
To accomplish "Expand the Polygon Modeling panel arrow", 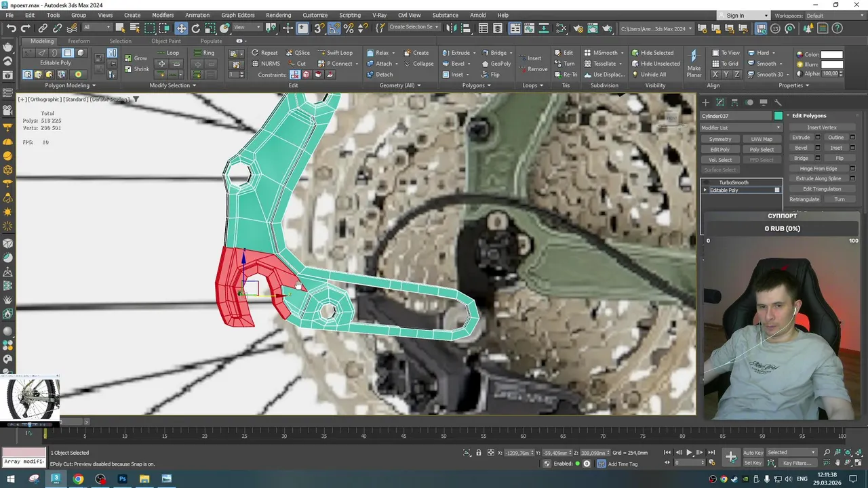I will pyautogui.click(x=94, y=85).
